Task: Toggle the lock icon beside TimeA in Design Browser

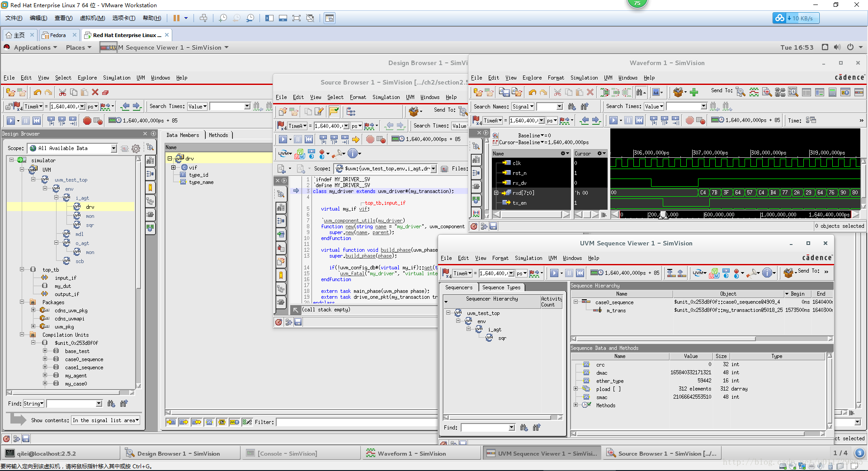Action: tap(9, 107)
